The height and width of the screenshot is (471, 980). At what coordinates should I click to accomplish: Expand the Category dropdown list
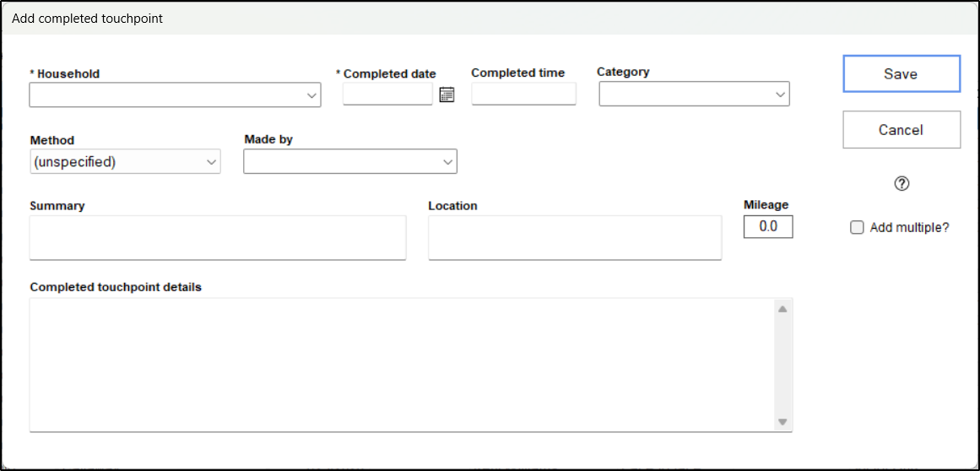tap(694, 95)
